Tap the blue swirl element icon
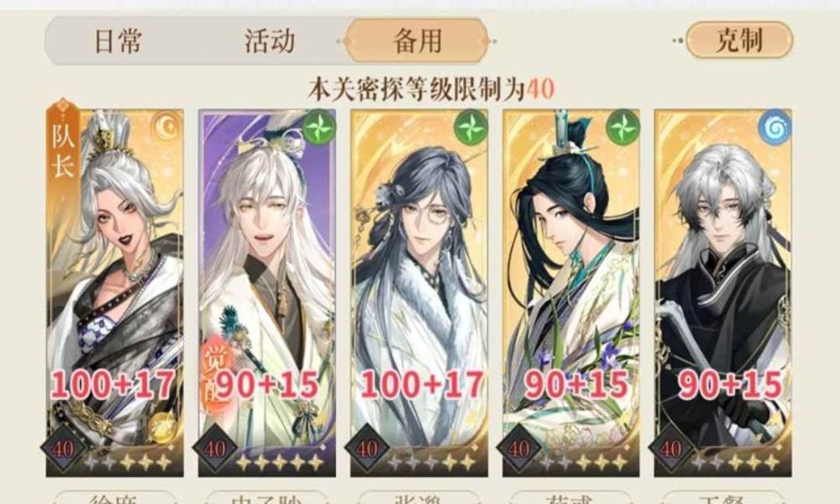 (x=774, y=128)
